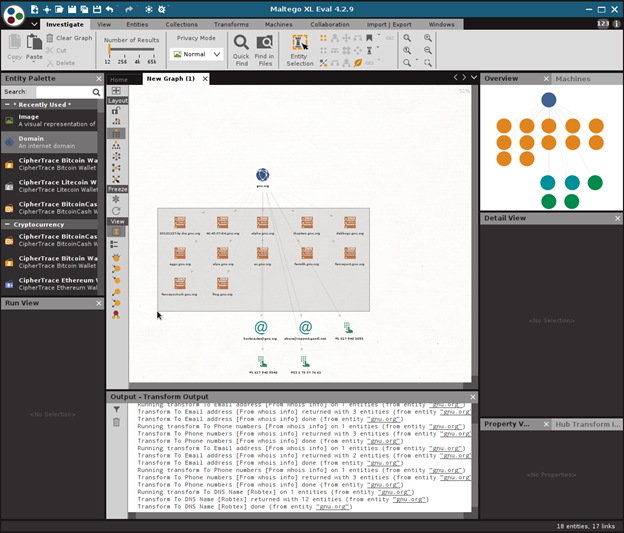The height and width of the screenshot is (533, 624).
Task: Open the Transforms ribbon tab
Action: click(x=231, y=24)
